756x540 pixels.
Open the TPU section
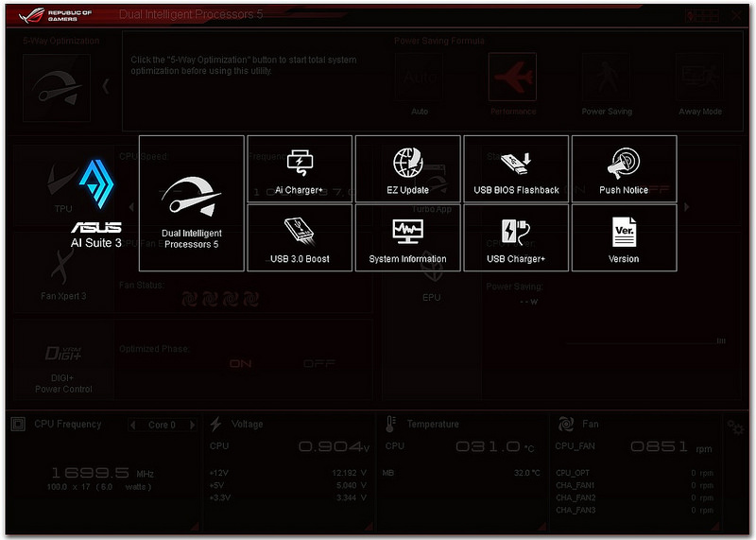[x=62, y=186]
